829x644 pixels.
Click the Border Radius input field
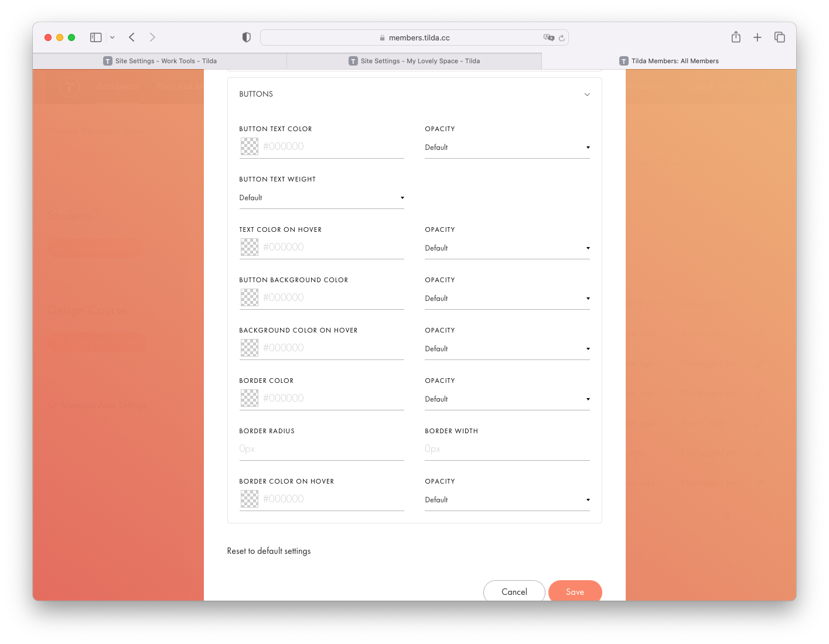(321, 448)
